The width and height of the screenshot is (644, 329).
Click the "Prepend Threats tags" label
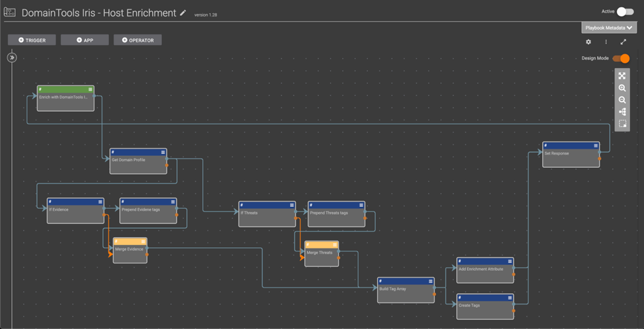coord(328,213)
